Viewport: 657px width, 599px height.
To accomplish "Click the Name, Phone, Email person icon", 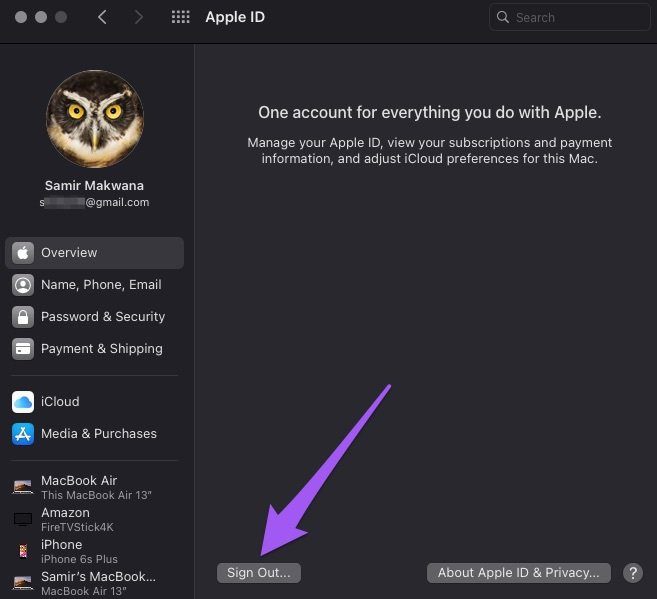I will (x=23, y=285).
